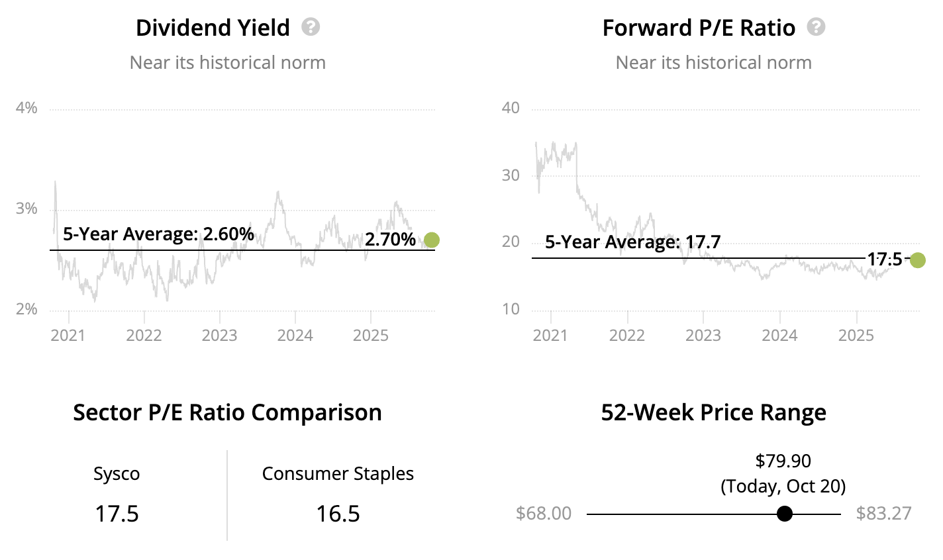Click the 5-Year Average 2.60% label
This screenshot has width=943, height=560.
158,234
